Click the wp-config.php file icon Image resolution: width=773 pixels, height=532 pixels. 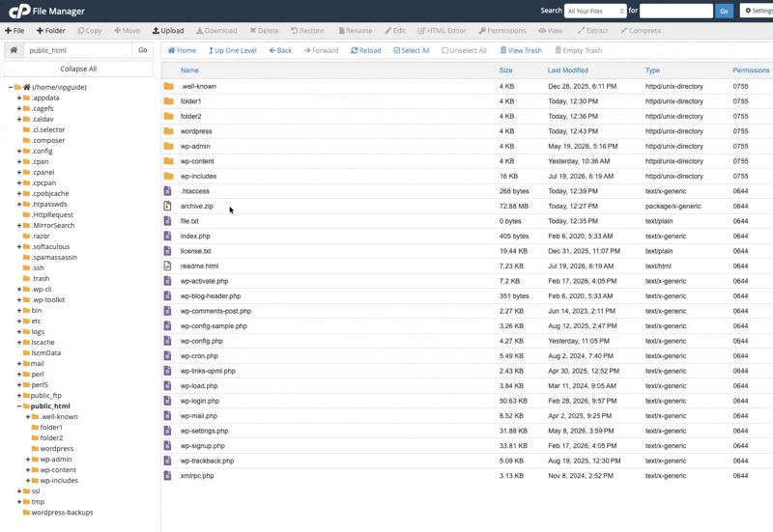[167, 341]
